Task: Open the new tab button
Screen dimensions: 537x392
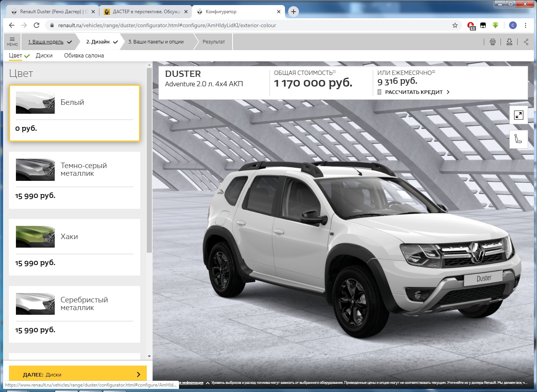Action: [294, 12]
